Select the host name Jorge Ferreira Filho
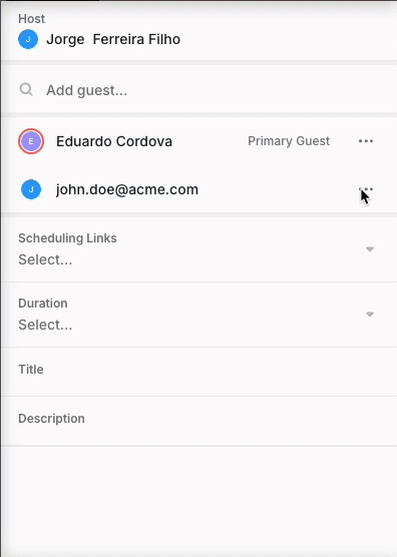This screenshot has width=397, height=557. (x=113, y=39)
